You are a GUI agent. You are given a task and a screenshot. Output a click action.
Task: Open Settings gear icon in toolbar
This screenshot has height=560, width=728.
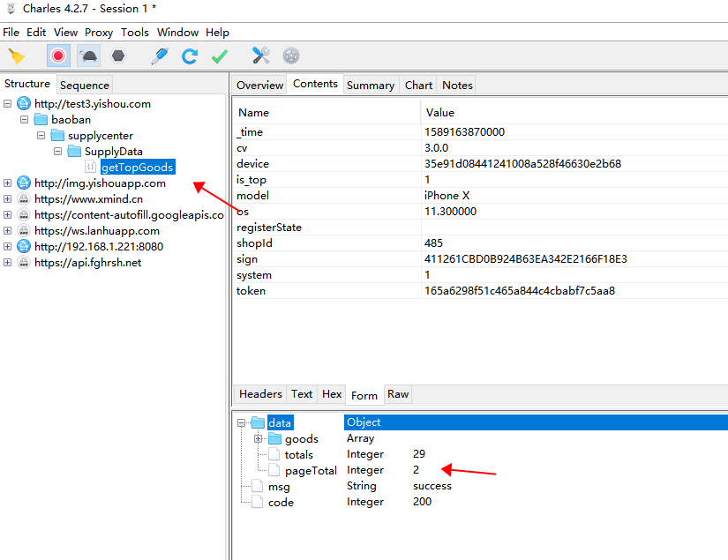(291, 56)
